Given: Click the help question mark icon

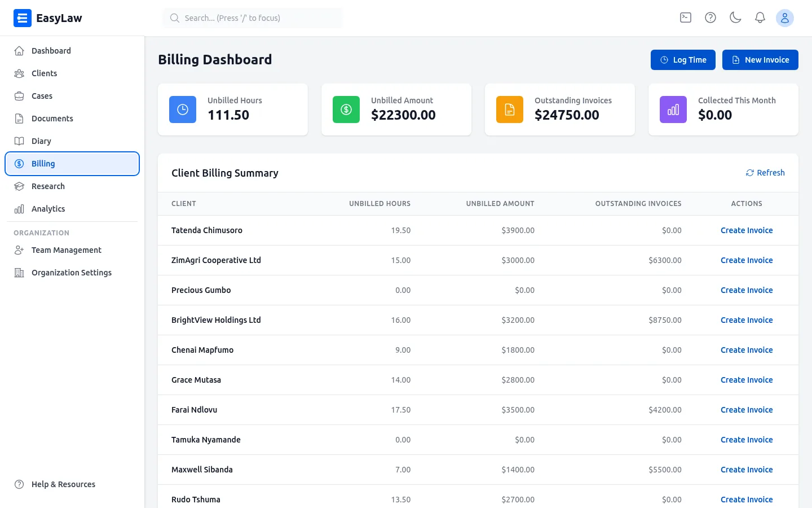Looking at the screenshot, I should pos(710,17).
